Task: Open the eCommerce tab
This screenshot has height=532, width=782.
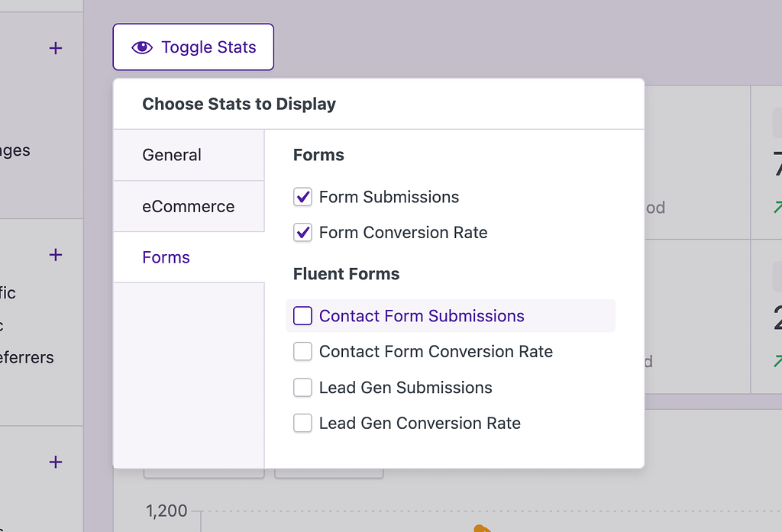Action: pyautogui.click(x=188, y=206)
